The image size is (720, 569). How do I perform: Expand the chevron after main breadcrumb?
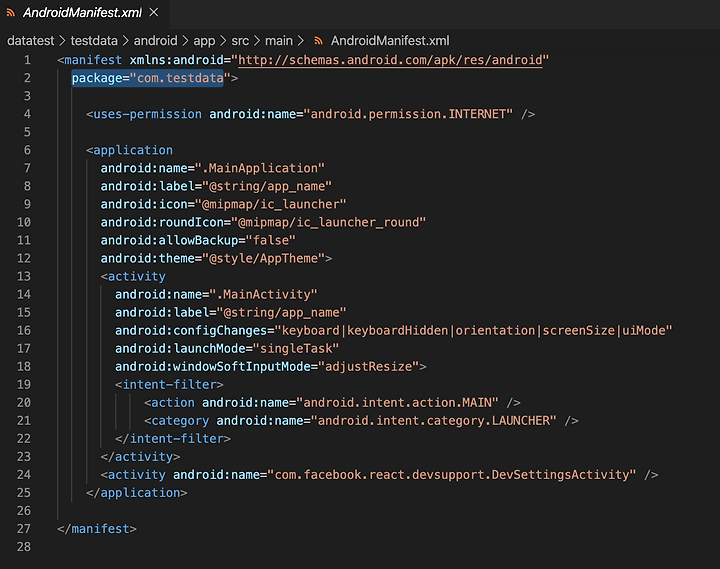301,41
